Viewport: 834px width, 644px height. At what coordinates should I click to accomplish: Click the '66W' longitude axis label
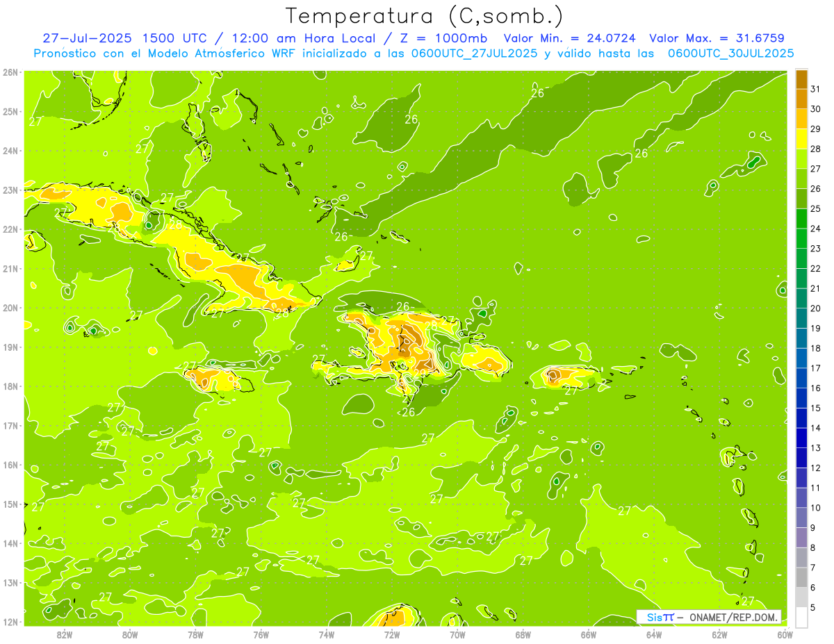pyautogui.click(x=588, y=634)
